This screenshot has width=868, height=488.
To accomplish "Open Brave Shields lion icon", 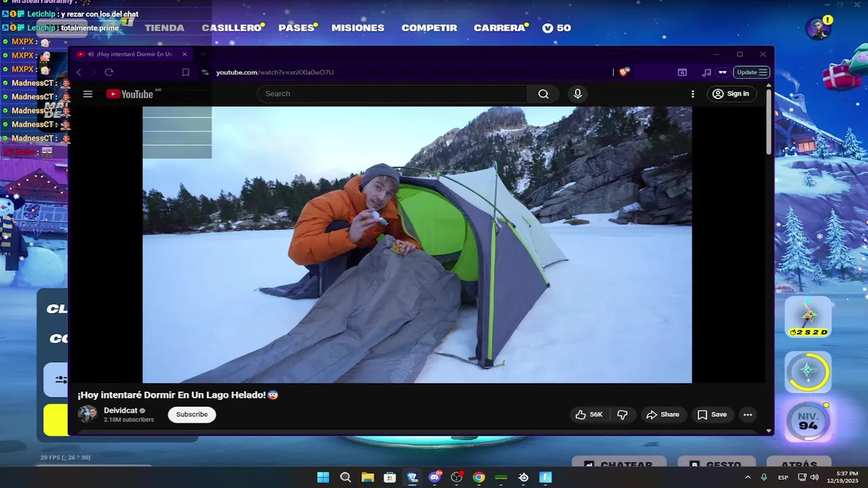I will [625, 72].
